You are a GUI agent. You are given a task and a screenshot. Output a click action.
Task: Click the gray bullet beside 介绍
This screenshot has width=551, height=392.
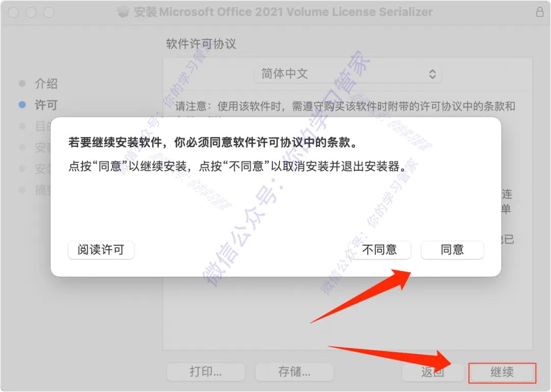click(x=22, y=83)
